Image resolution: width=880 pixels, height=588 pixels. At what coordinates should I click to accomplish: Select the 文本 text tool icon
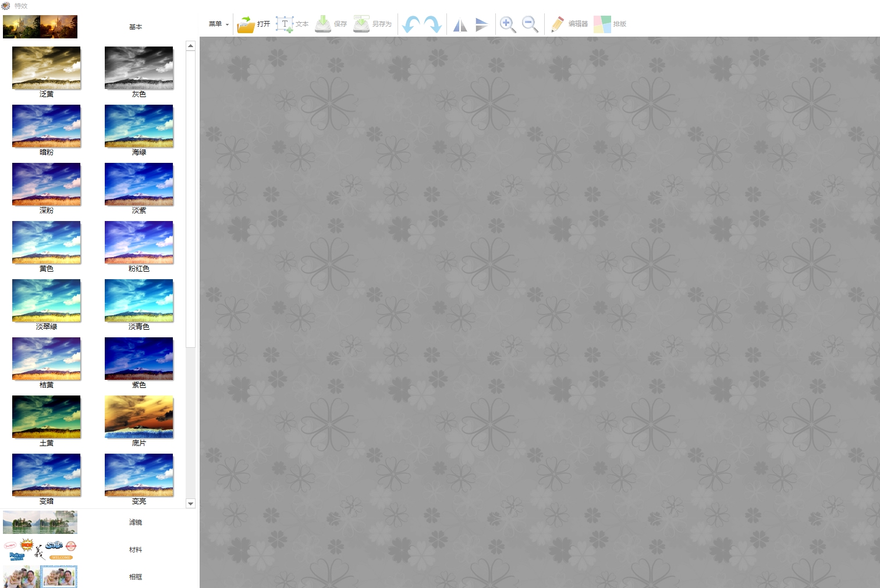click(x=285, y=24)
